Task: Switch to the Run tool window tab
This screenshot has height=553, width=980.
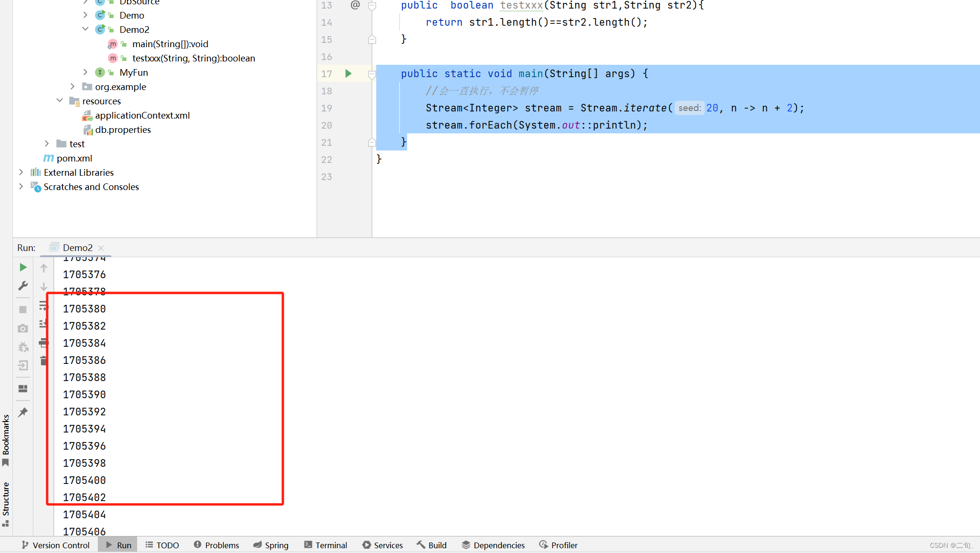Action: pos(118,545)
